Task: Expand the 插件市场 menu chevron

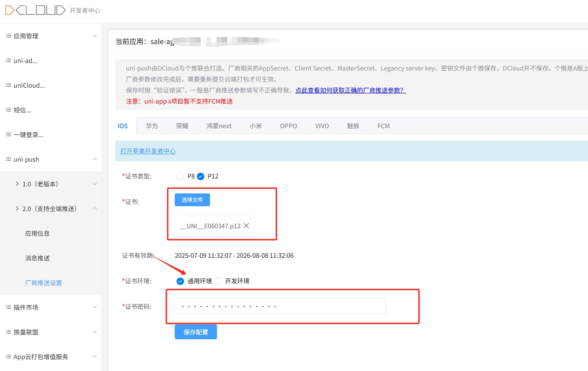Action: click(95, 307)
